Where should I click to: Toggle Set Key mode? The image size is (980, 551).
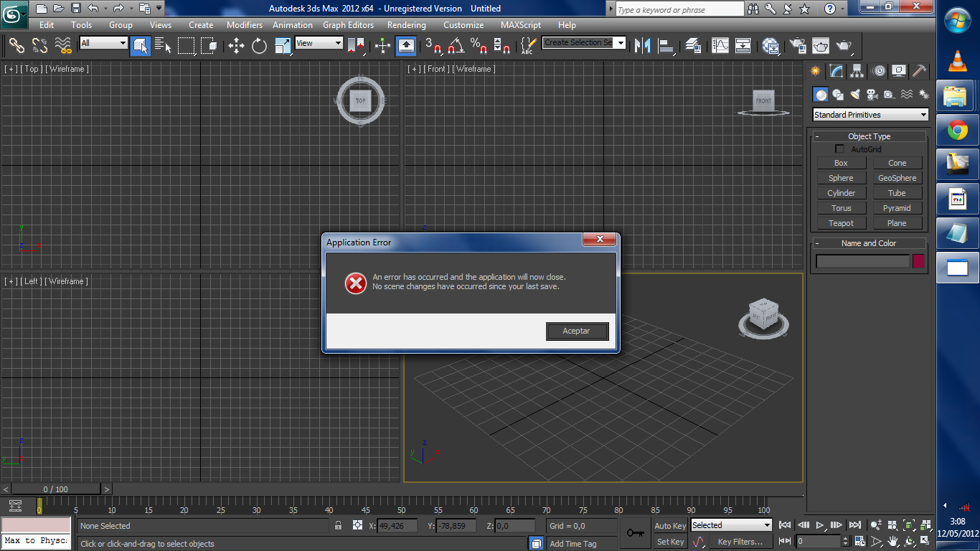(670, 542)
